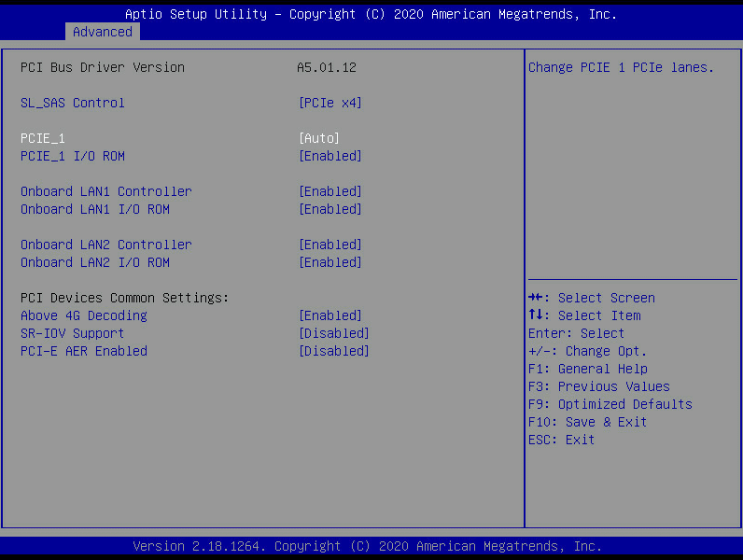Click the left-right arrow keys icon
Image resolution: width=743 pixels, height=560 pixels.
(x=536, y=298)
